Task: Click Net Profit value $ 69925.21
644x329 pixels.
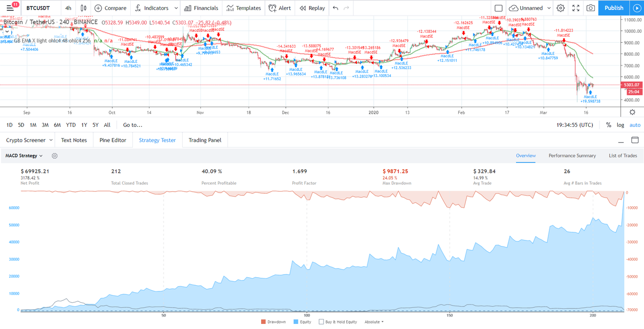Action: (x=35, y=172)
